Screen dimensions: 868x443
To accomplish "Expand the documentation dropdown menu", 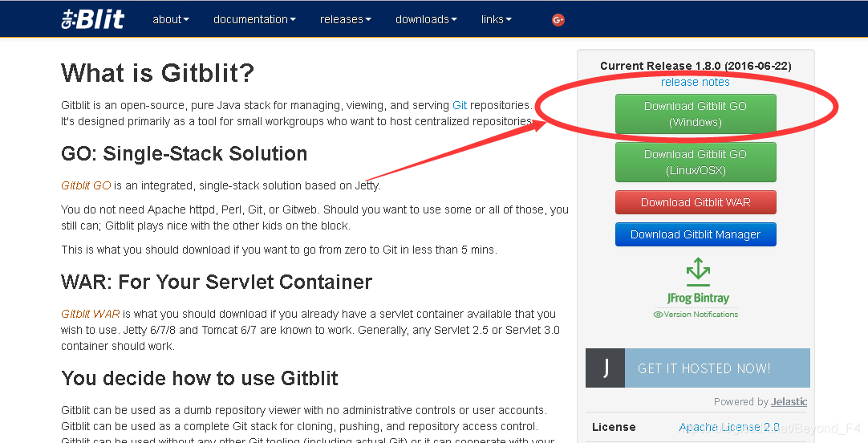I will [x=254, y=19].
